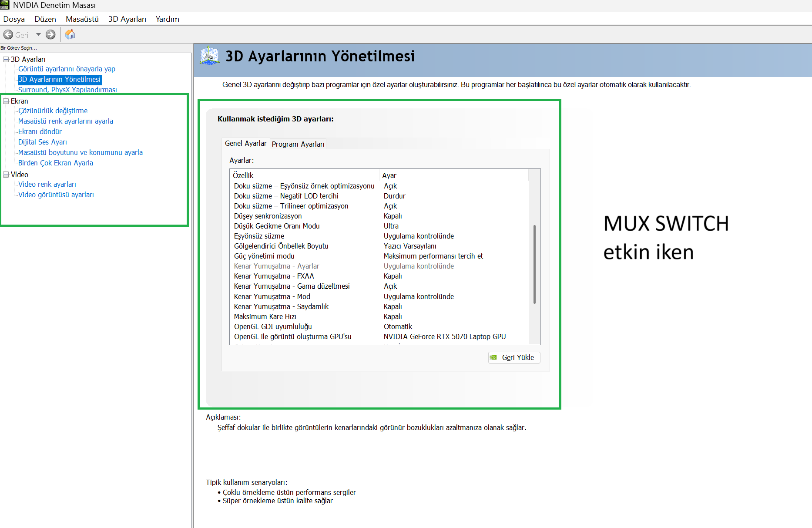Click the Ultra value for low latency
This screenshot has height=528, width=812.
[x=391, y=226]
